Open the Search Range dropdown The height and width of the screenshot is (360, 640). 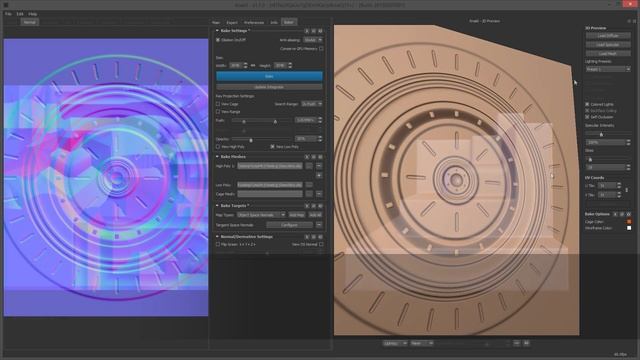click(x=311, y=104)
